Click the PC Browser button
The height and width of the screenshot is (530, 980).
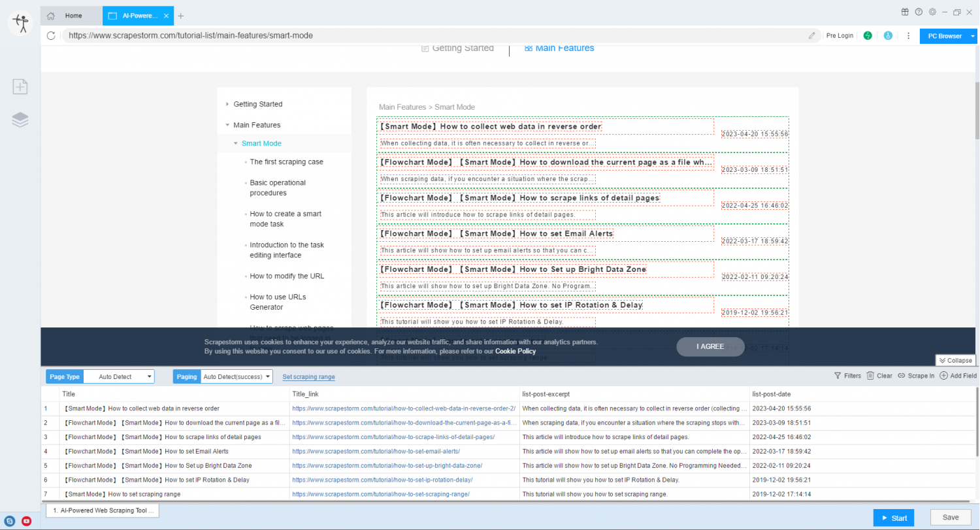coord(945,36)
